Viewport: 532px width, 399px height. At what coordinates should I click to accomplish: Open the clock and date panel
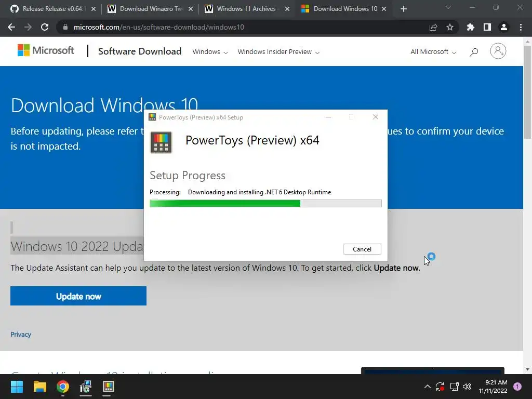(493, 387)
